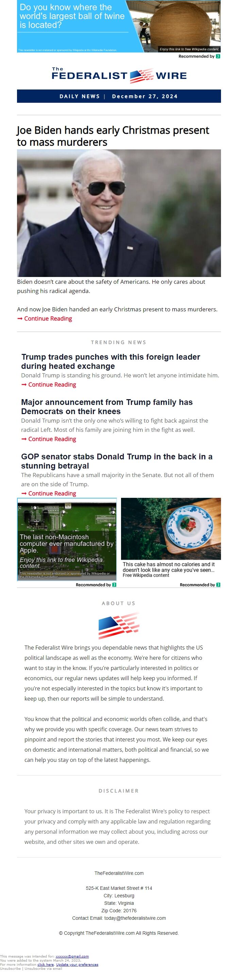238x980 pixels.
Task: Click the xxxxxx@gmail.com email link
Action: pyautogui.click(x=72, y=956)
